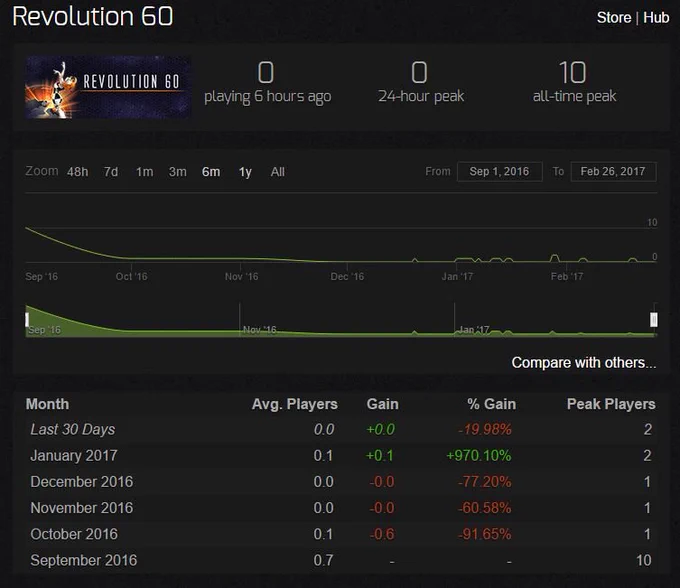This screenshot has height=588, width=680.
Task: Click the Month column header
Action: [x=47, y=404]
